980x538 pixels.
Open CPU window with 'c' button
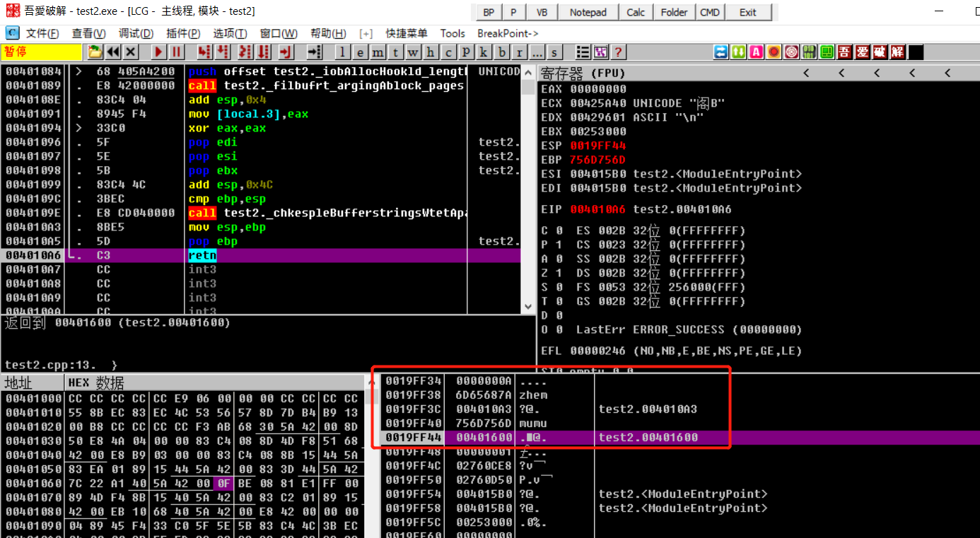click(x=448, y=52)
